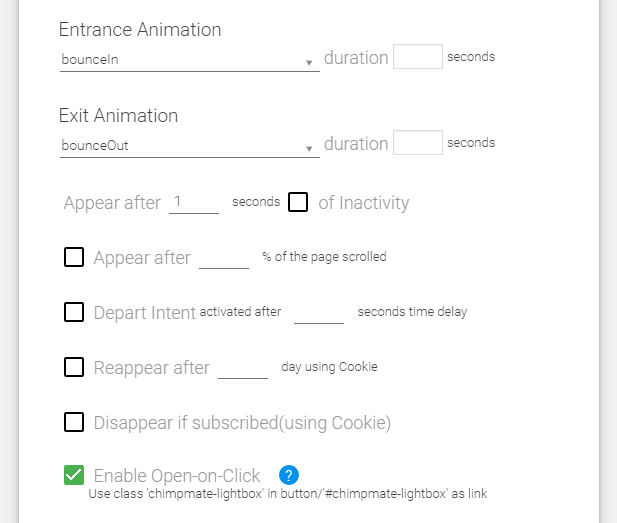
Task: Click the Disappear if subscribed label text
Action: [x=242, y=423]
